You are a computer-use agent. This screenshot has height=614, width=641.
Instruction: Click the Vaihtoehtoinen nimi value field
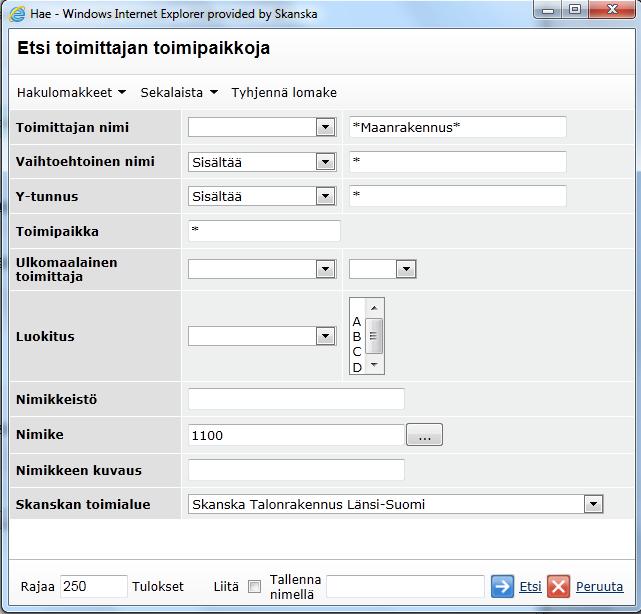coord(457,162)
